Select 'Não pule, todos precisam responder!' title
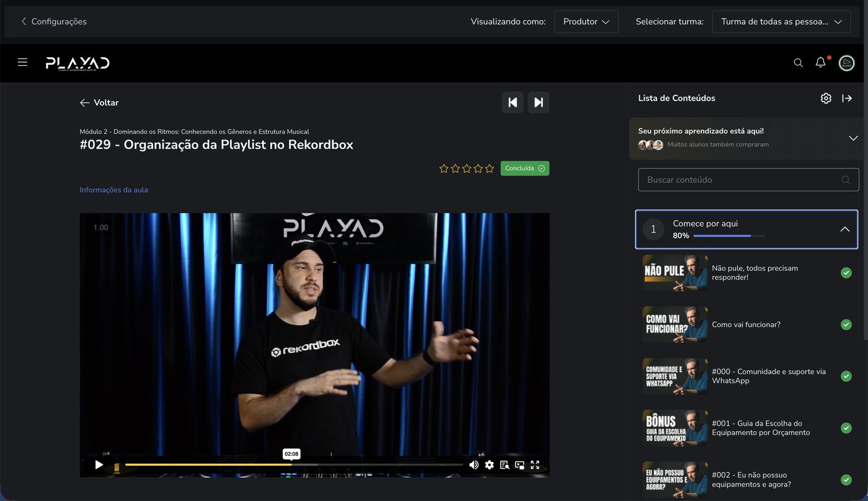This screenshot has width=868, height=501. 755,273
